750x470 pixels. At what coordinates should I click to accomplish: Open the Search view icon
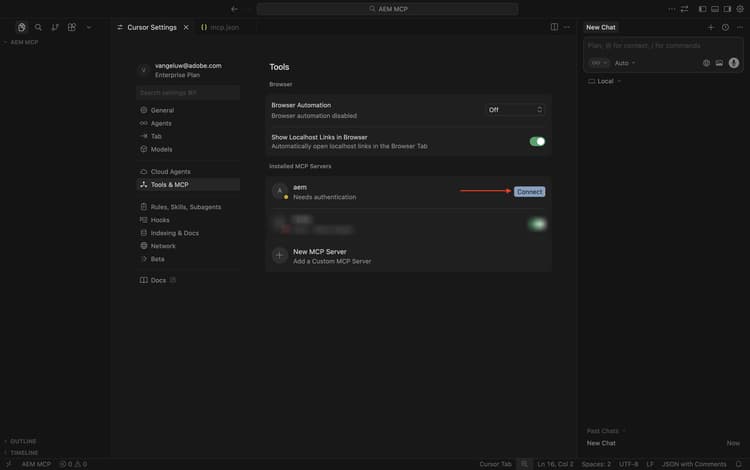(x=38, y=27)
